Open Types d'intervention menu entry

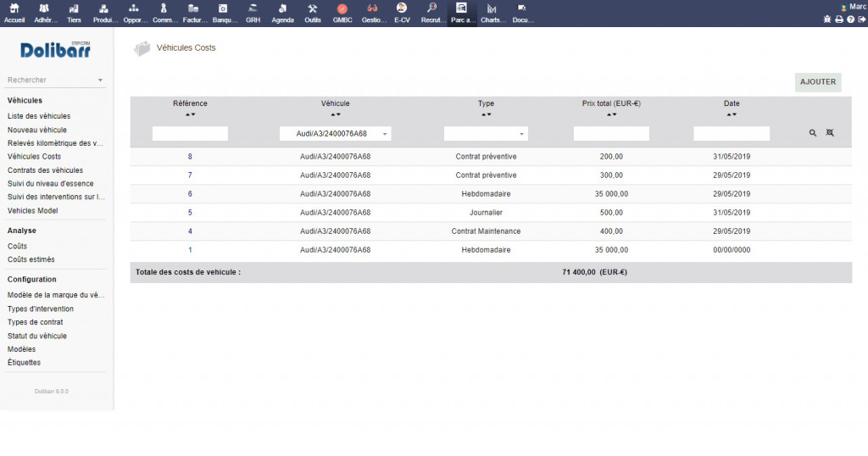pyautogui.click(x=41, y=309)
